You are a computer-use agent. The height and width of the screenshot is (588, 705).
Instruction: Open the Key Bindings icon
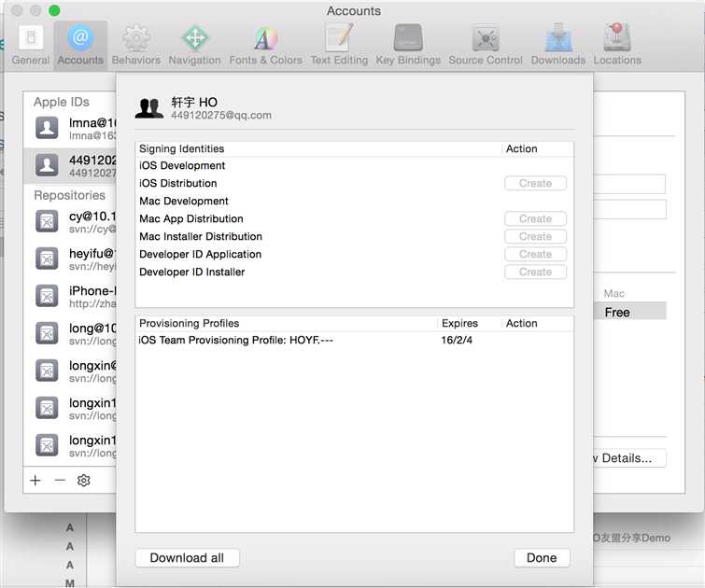click(x=408, y=37)
